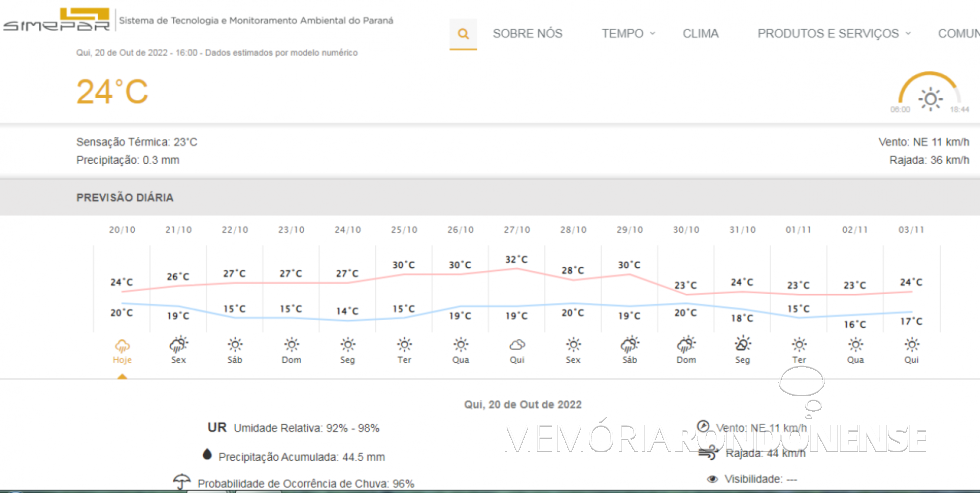
Task: Open the SOBRE NÓS menu item
Action: pyautogui.click(x=527, y=33)
